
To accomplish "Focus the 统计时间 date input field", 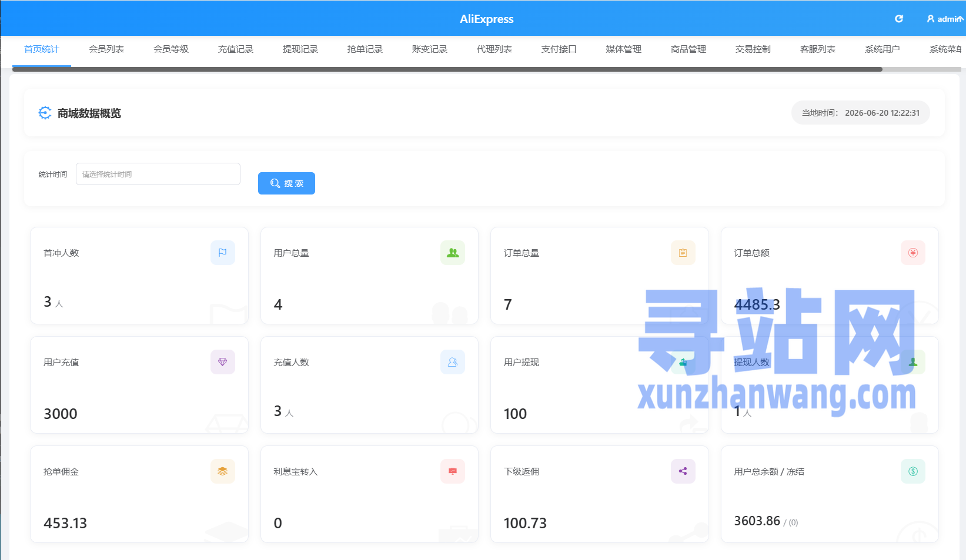I will (158, 174).
